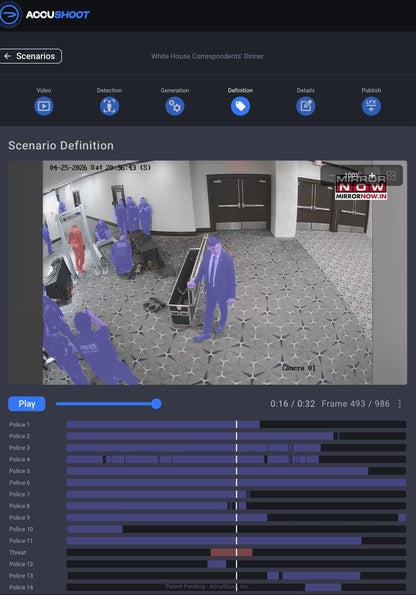416x595 pixels.
Task: Select the Police 4 track label
Action: click(19, 459)
